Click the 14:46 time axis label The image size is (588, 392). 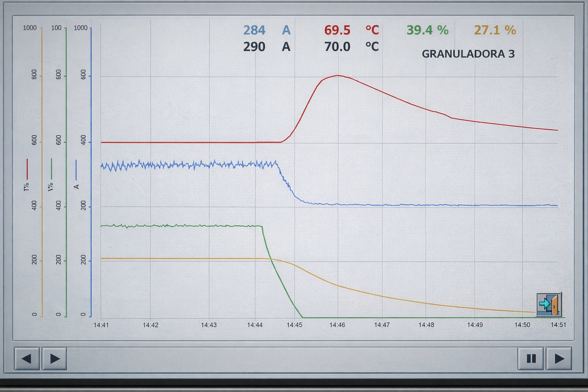coord(337,325)
